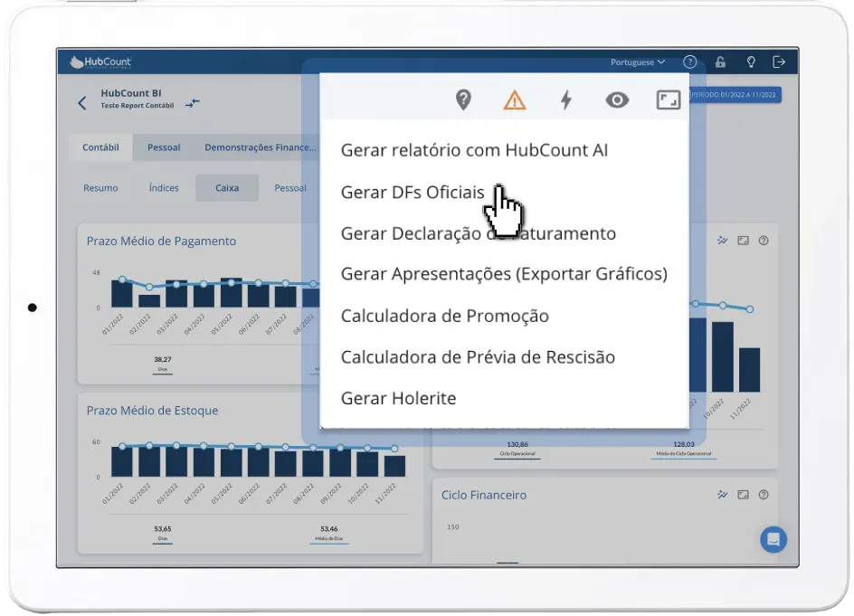854x616 pixels.
Task: Click the padlock icon in top bar
Action: coord(720,62)
